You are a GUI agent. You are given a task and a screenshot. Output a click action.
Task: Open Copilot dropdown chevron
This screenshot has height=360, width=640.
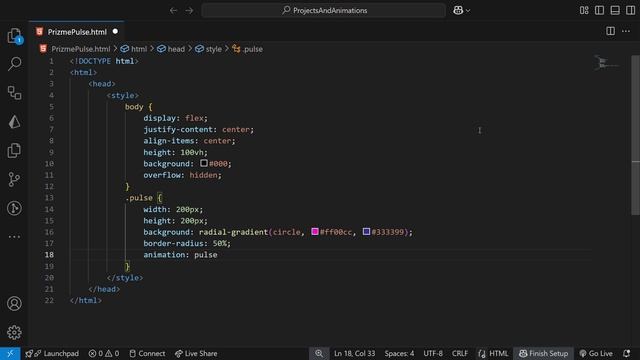click(468, 11)
